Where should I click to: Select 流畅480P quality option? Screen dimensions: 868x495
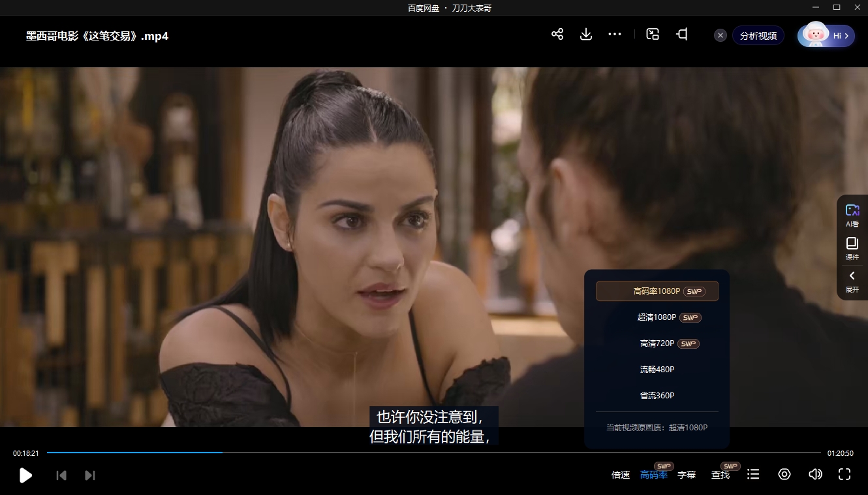pos(657,370)
